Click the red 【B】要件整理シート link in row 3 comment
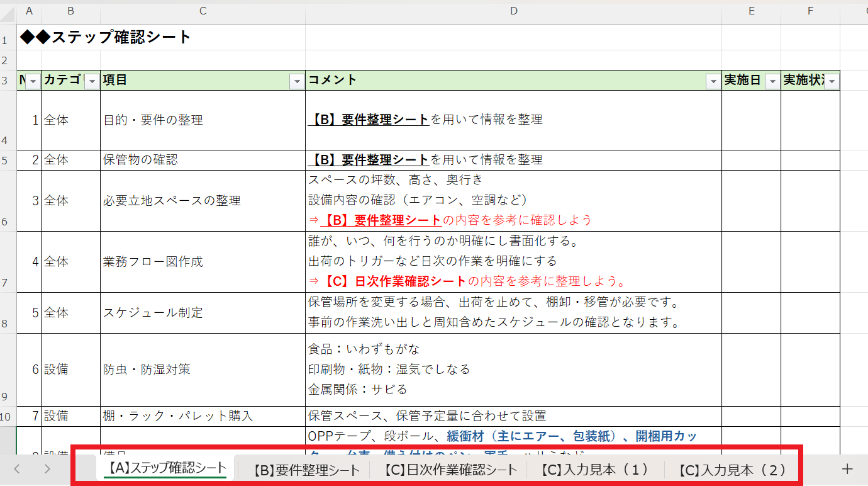868x486 pixels. coord(381,220)
